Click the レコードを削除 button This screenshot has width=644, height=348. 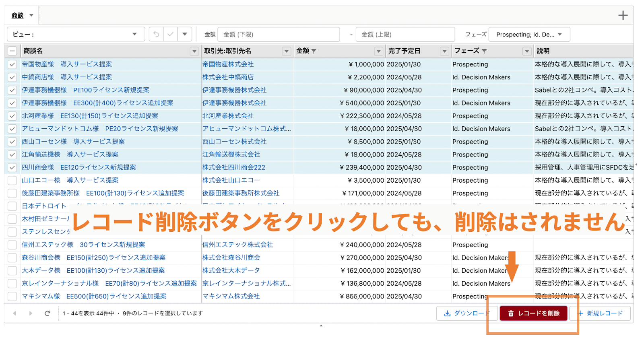(x=534, y=313)
